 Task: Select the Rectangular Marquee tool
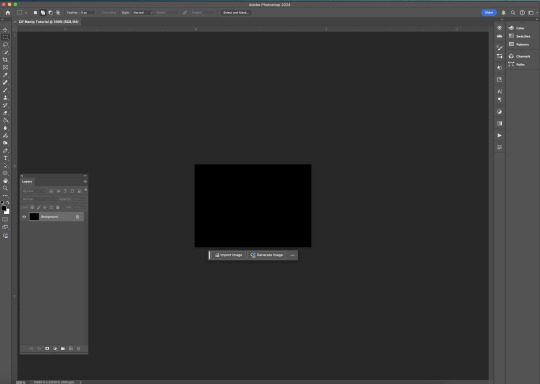coord(5,37)
